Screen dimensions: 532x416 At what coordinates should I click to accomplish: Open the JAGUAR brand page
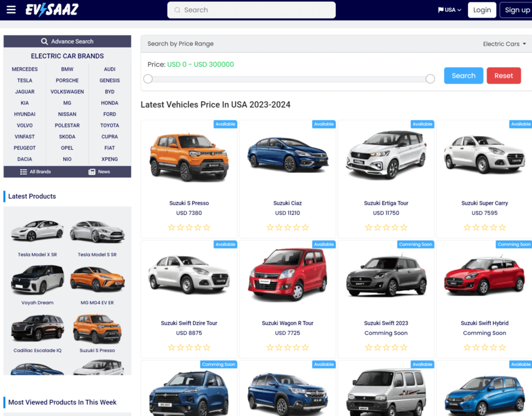pos(25,92)
